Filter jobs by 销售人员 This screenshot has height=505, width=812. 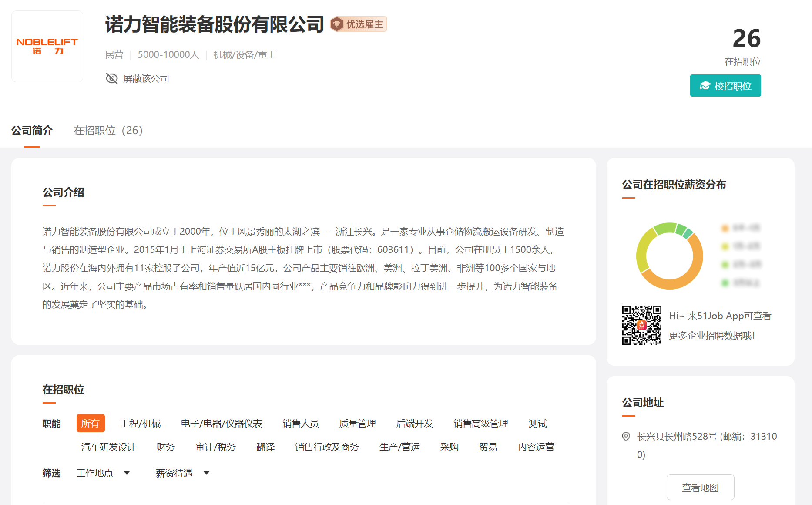pyautogui.click(x=301, y=423)
